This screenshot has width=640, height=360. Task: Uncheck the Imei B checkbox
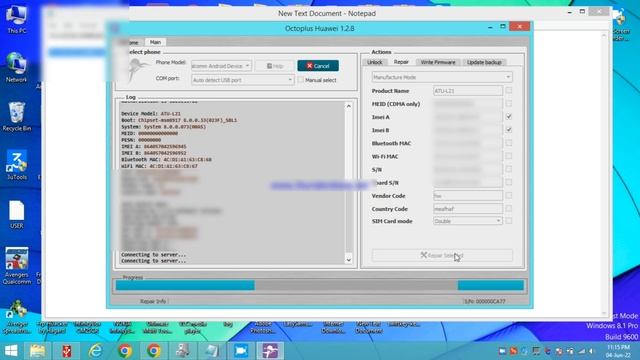coord(509,130)
